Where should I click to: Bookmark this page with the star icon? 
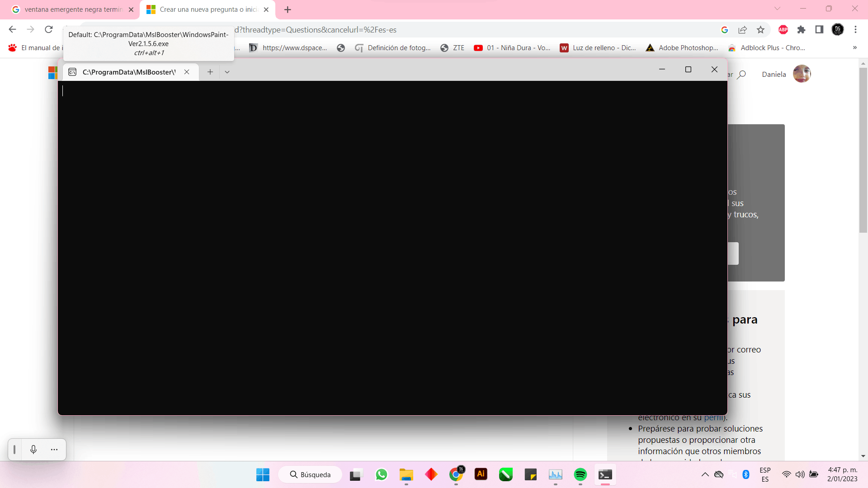tap(760, 30)
